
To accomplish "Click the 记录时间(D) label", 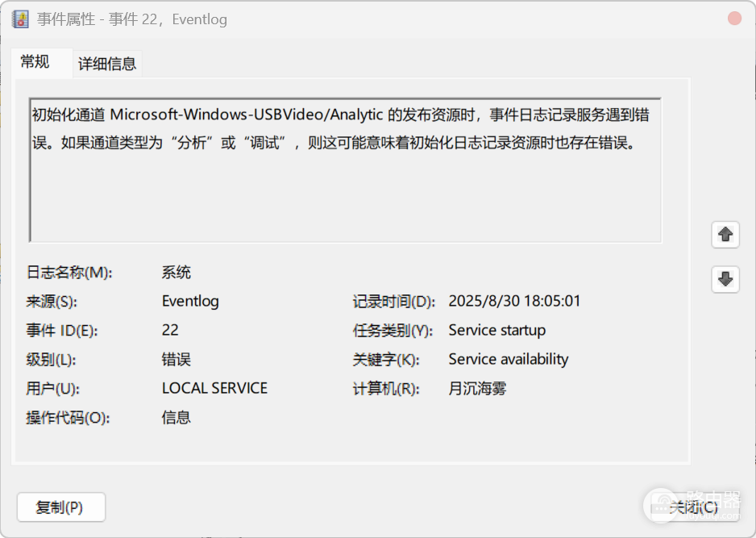I will coord(394,302).
